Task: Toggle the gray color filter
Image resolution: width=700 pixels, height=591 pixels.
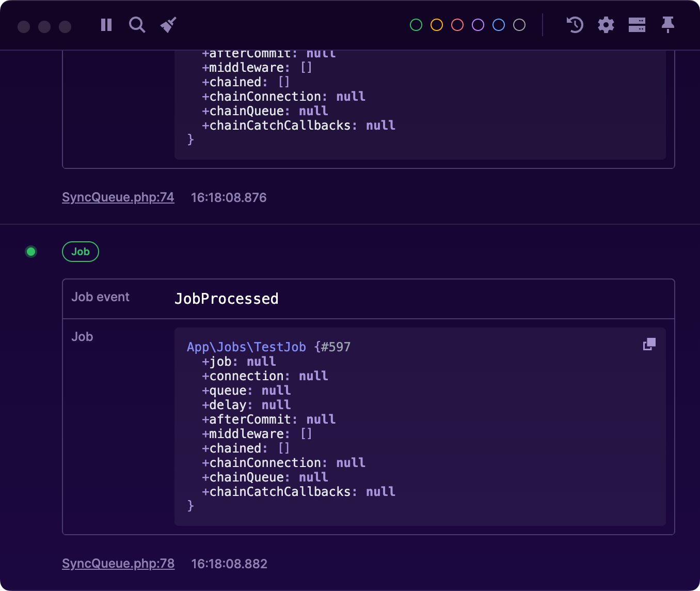Action: (x=519, y=24)
